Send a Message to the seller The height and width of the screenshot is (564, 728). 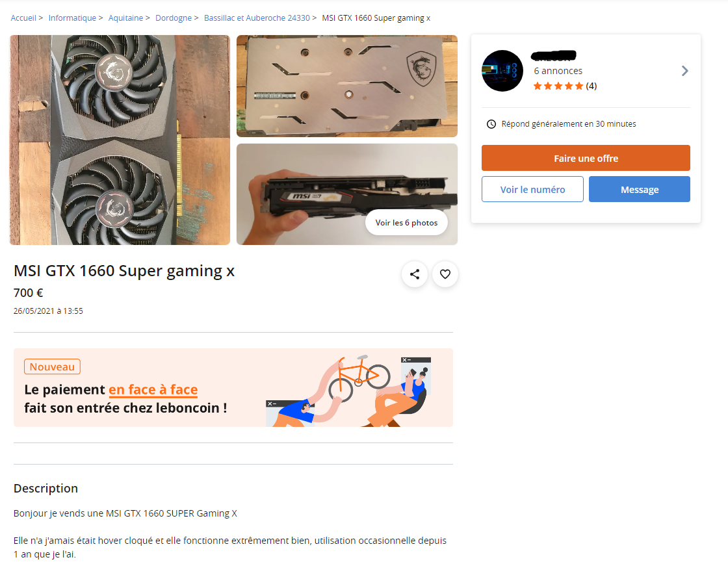(x=640, y=189)
